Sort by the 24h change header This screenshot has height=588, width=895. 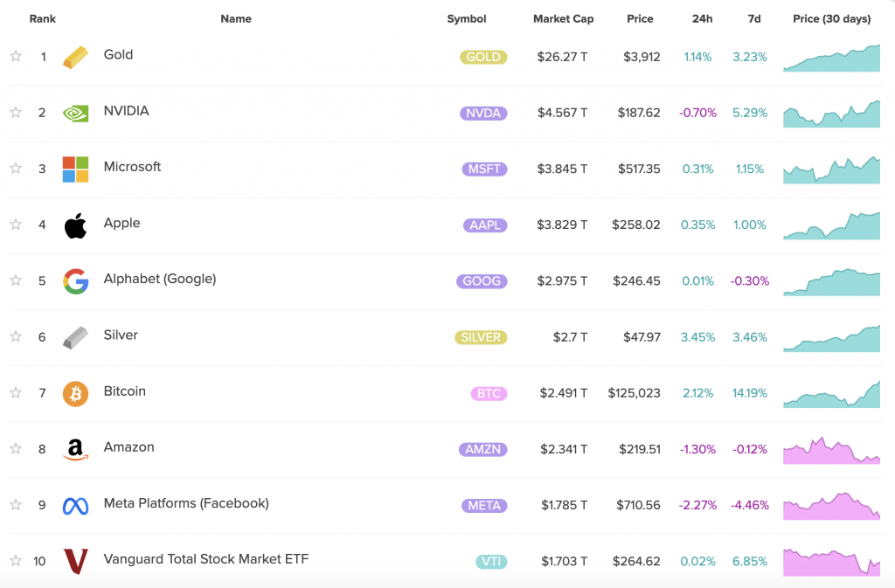point(701,19)
